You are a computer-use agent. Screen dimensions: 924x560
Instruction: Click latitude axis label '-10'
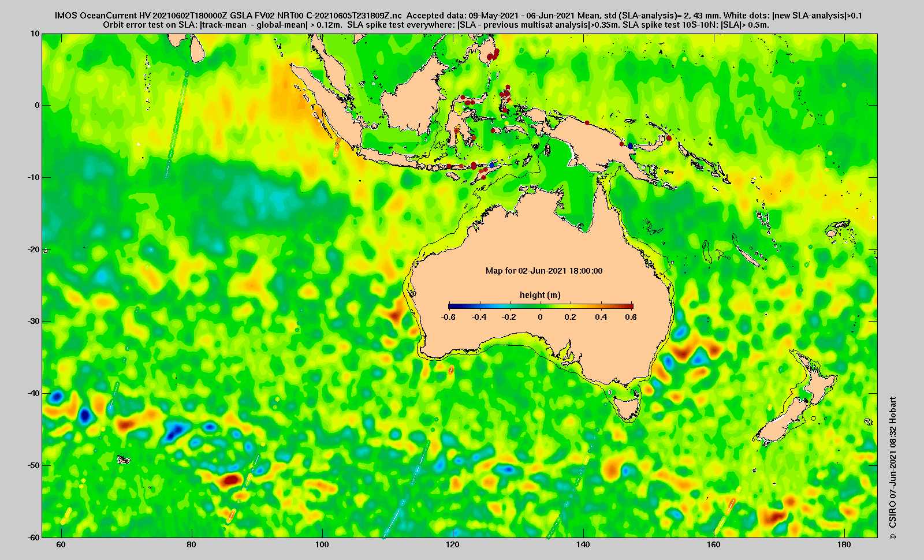33,177
